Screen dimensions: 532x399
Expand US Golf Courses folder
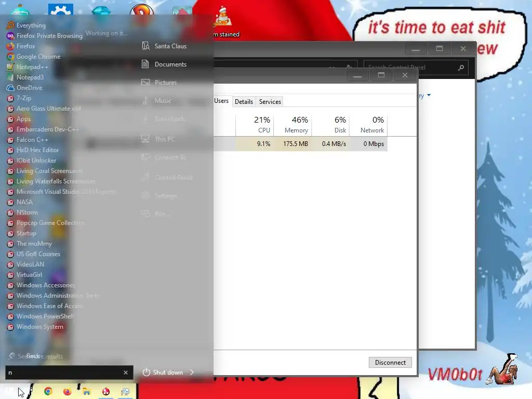[34, 254]
